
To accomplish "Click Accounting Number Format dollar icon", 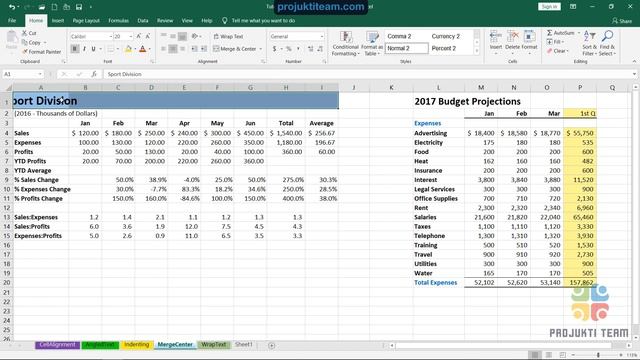I will coord(274,49).
